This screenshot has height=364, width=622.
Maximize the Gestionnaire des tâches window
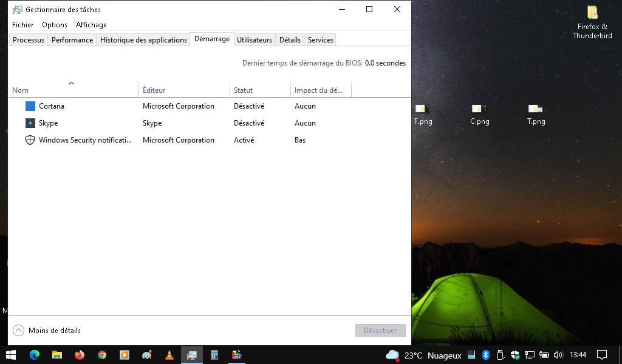(x=369, y=9)
